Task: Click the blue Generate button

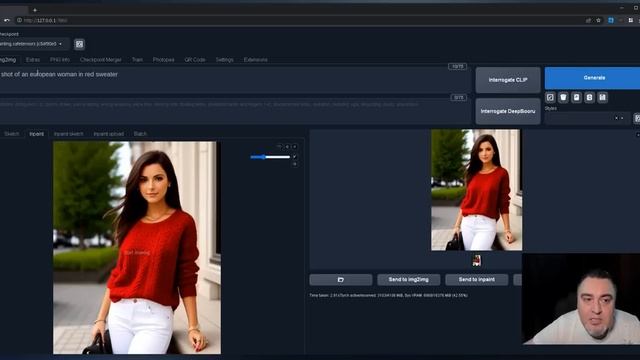Action: click(x=593, y=78)
